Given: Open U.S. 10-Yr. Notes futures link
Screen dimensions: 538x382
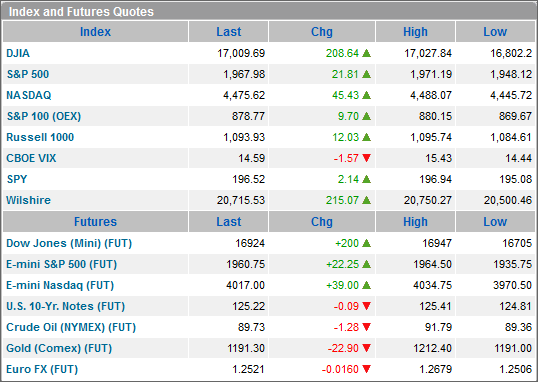Looking at the screenshot, I should [66, 306].
